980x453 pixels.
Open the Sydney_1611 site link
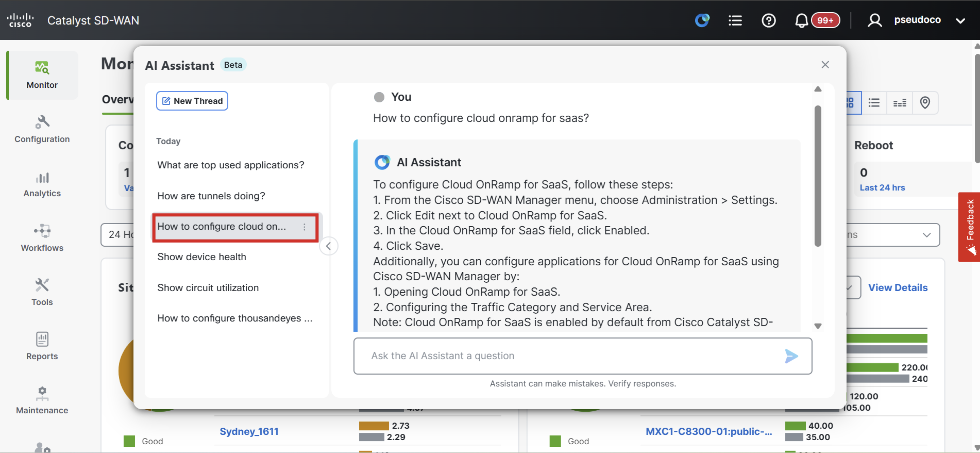tap(249, 431)
